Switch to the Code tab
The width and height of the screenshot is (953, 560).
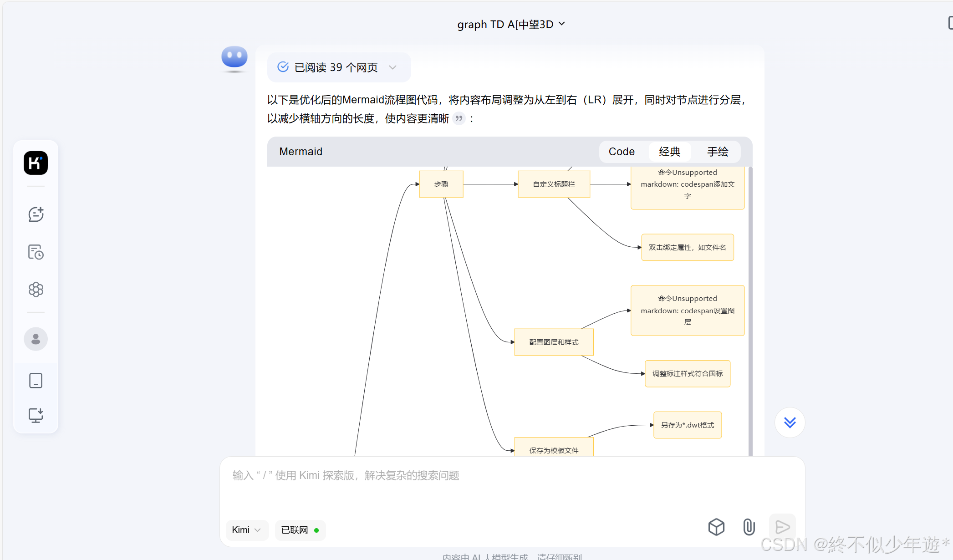click(622, 152)
